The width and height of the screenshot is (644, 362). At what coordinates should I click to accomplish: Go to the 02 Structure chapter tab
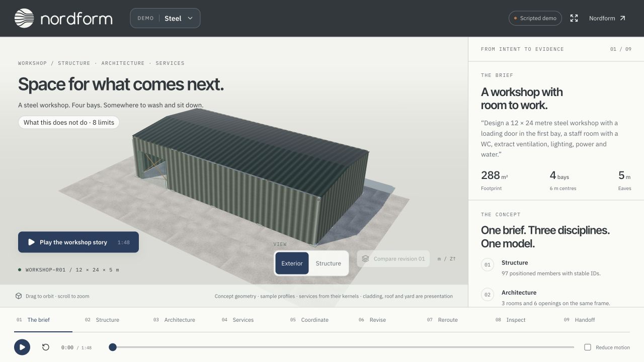click(x=112, y=320)
